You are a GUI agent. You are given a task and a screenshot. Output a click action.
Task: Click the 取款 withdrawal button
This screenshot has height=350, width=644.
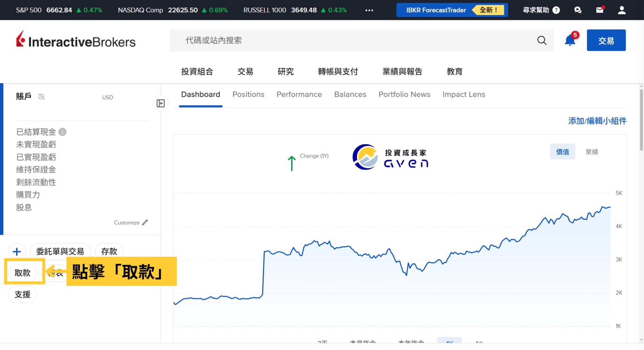(x=23, y=273)
